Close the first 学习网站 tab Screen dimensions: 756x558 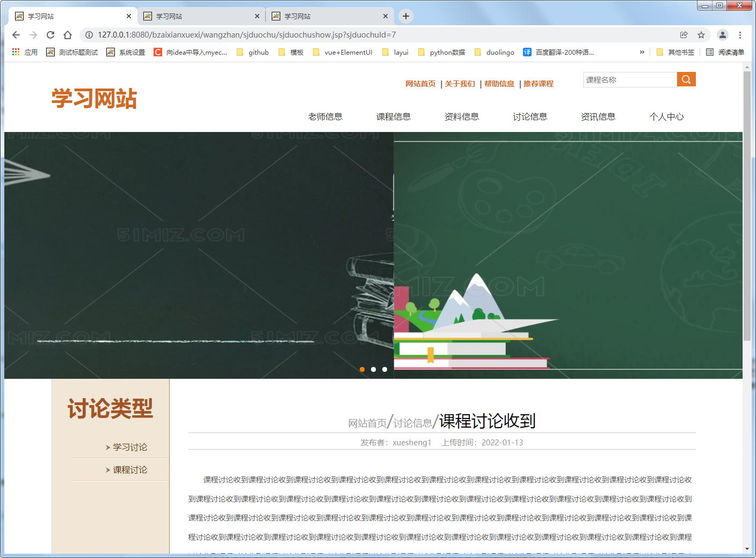point(129,16)
